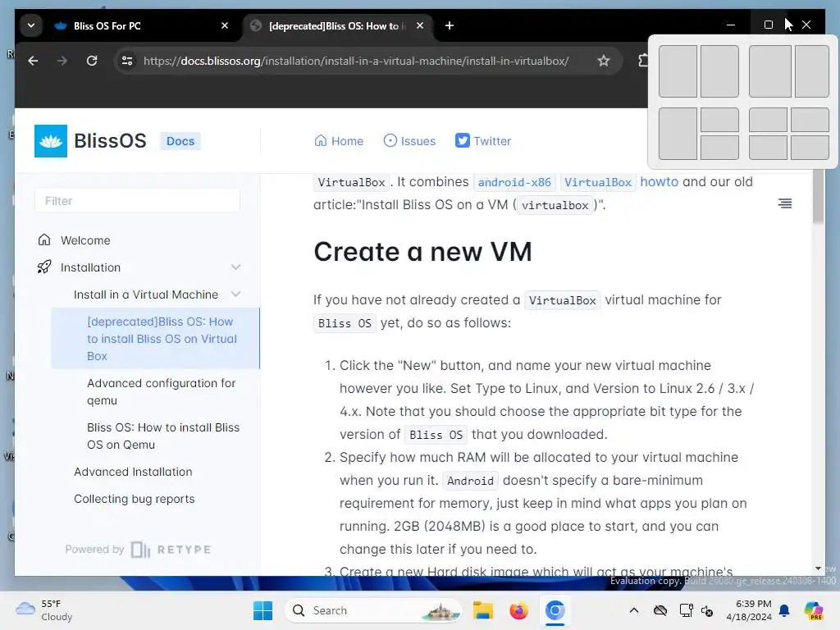This screenshot has height=630, width=840.
Task: Open Copilot preview icon in taskbar
Action: pyautogui.click(x=813, y=610)
